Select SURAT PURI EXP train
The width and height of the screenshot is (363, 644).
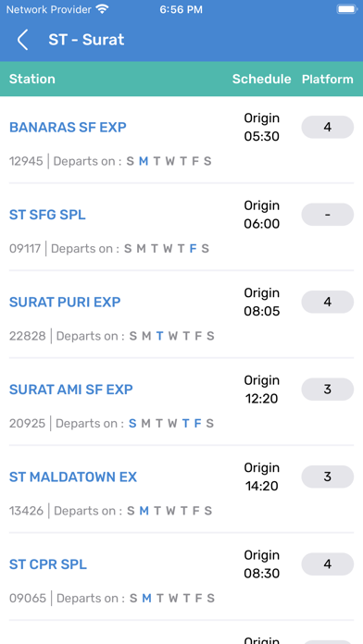click(65, 303)
